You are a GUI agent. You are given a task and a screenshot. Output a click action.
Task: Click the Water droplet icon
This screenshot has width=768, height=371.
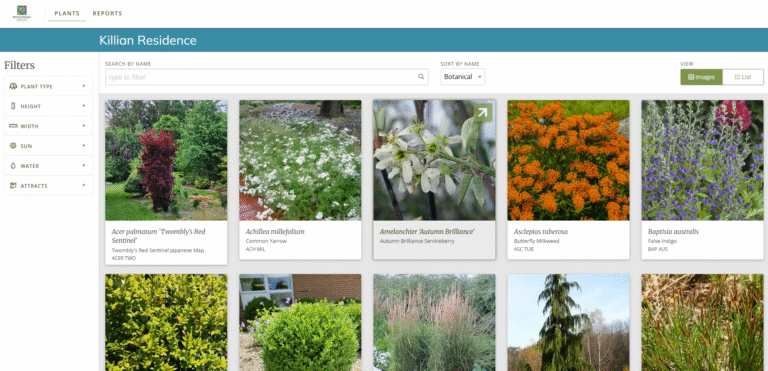pyautogui.click(x=13, y=166)
